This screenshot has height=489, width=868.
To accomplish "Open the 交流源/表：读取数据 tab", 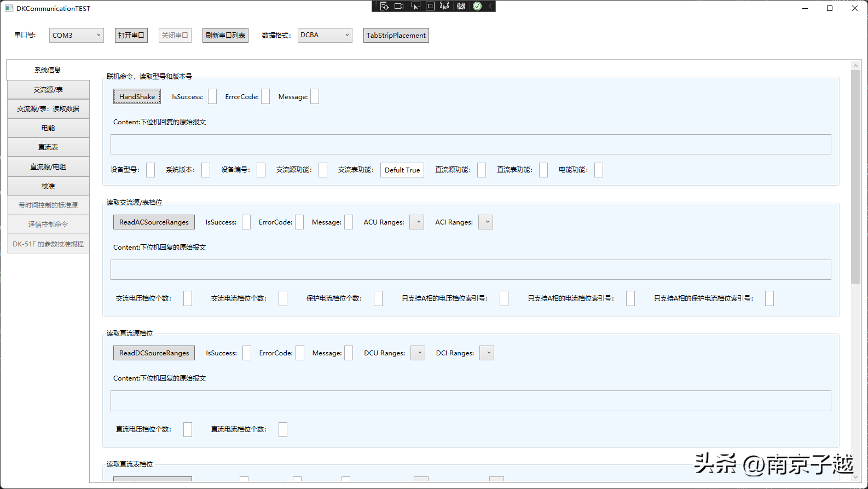I will (x=48, y=109).
